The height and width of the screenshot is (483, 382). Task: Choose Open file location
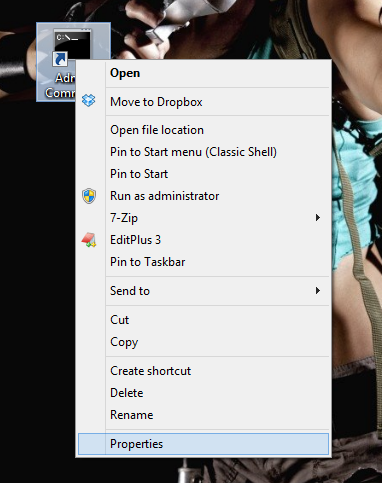tap(203, 130)
